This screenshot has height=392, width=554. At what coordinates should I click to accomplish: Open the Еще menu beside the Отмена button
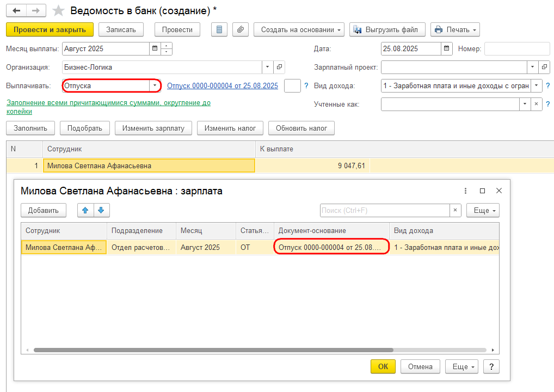(462, 367)
